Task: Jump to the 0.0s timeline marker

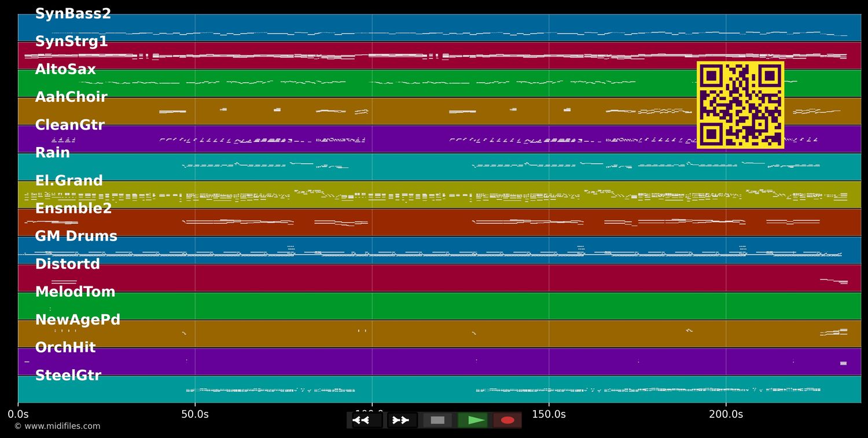Action: 18,414
